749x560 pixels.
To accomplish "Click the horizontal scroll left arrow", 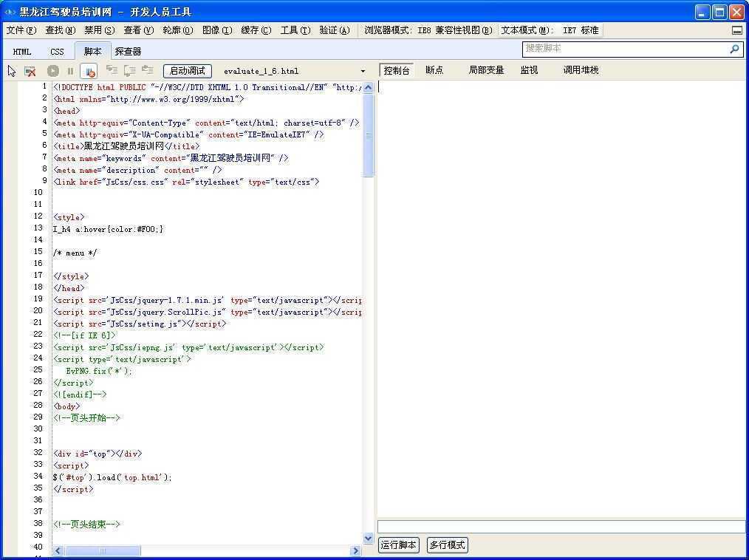I will (58, 551).
